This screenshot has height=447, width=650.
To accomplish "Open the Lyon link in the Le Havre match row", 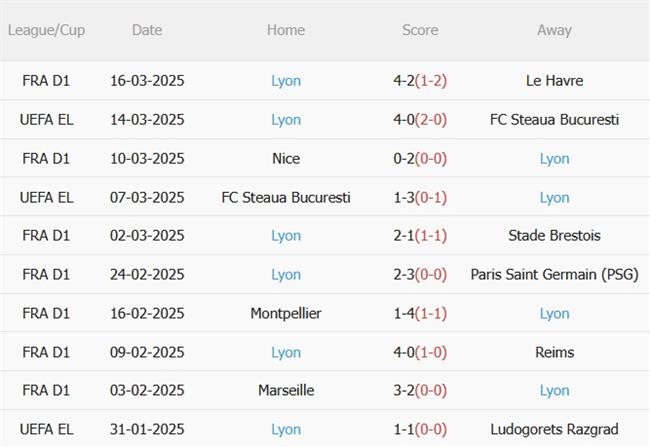I will pos(286,81).
